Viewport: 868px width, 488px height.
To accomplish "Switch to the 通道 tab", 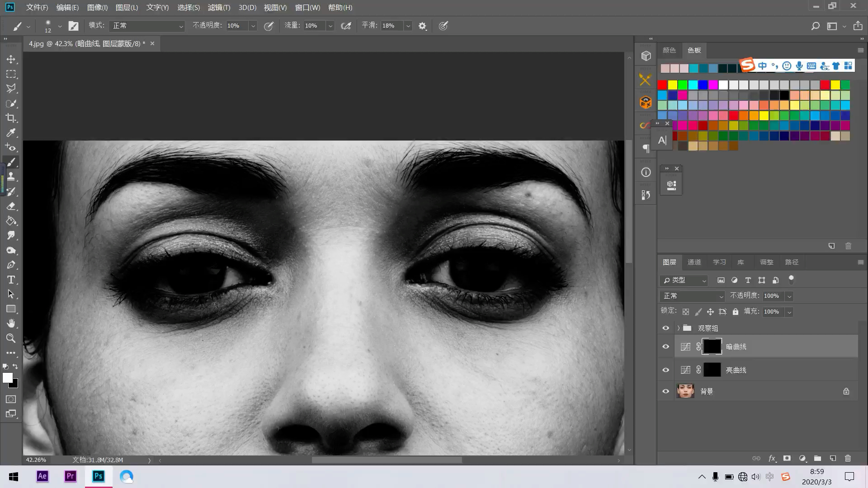I will click(694, 262).
